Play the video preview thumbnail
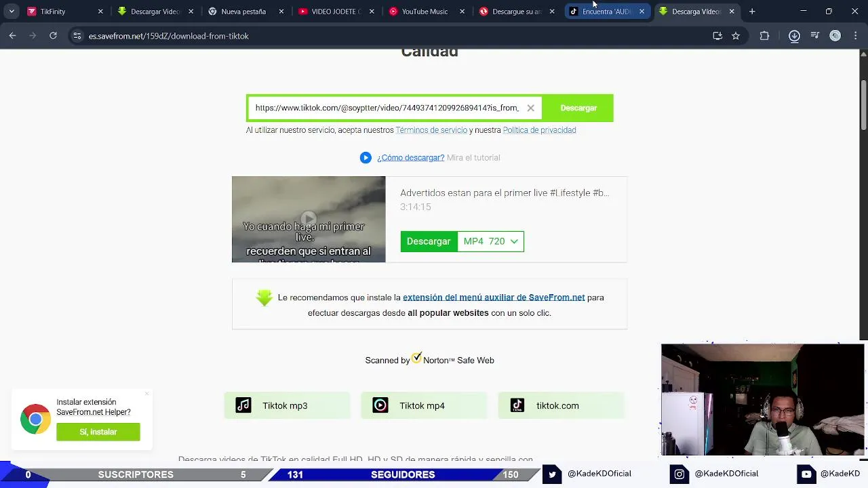 [309, 219]
